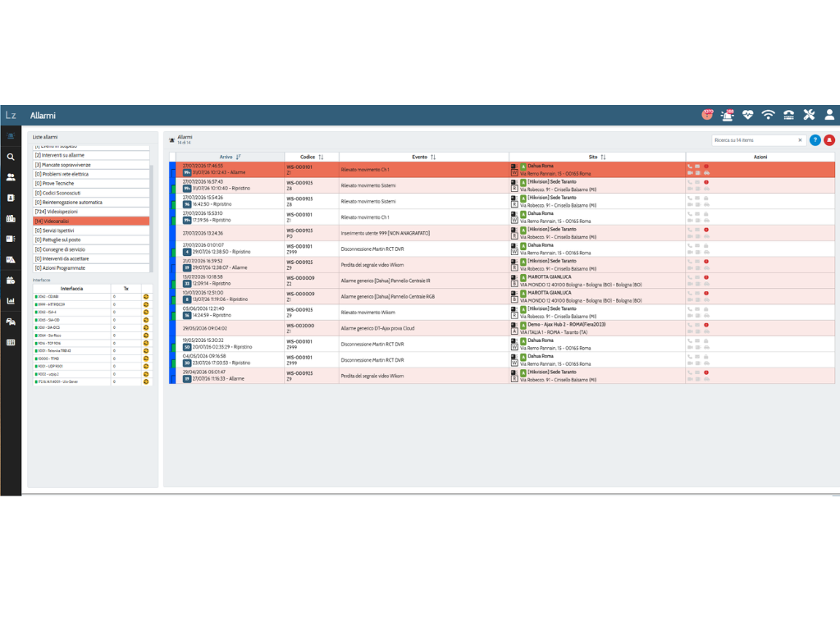Open the user profile icon

click(x=829, y=115)
